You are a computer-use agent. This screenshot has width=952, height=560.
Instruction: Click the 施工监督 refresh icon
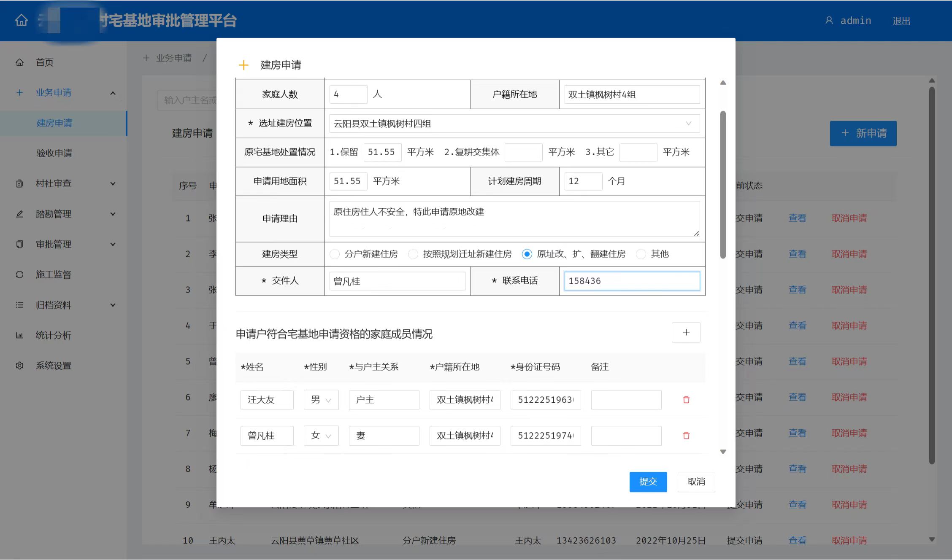[x=19, y=275]
